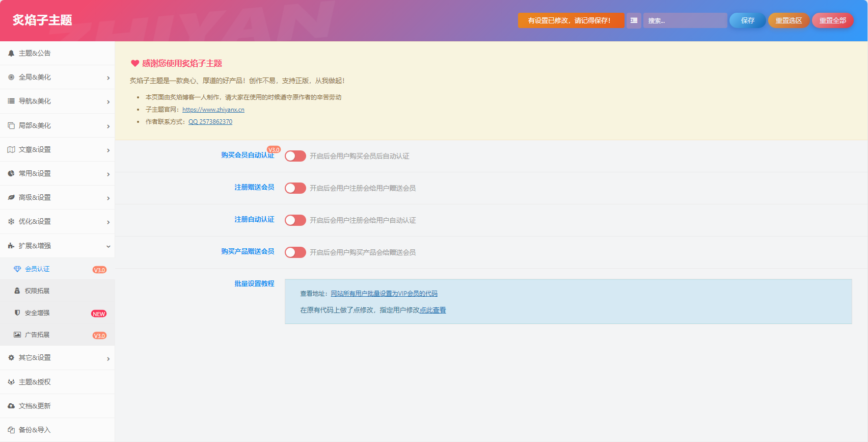Open the 文档&更新 menu item
This screenshot has height=442, width=868.
tap(57, 406)
